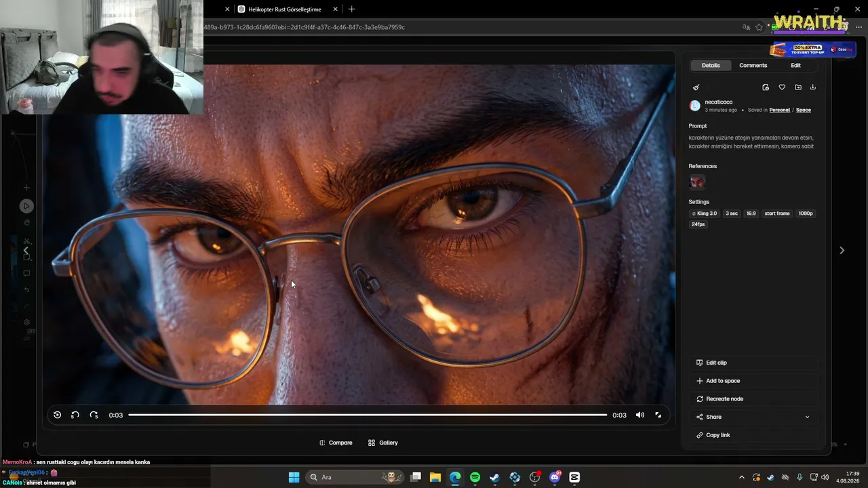The width and height of the screenshot is (868, 488).
Task: Go to the previous item with left chevron
Action: 26,250
